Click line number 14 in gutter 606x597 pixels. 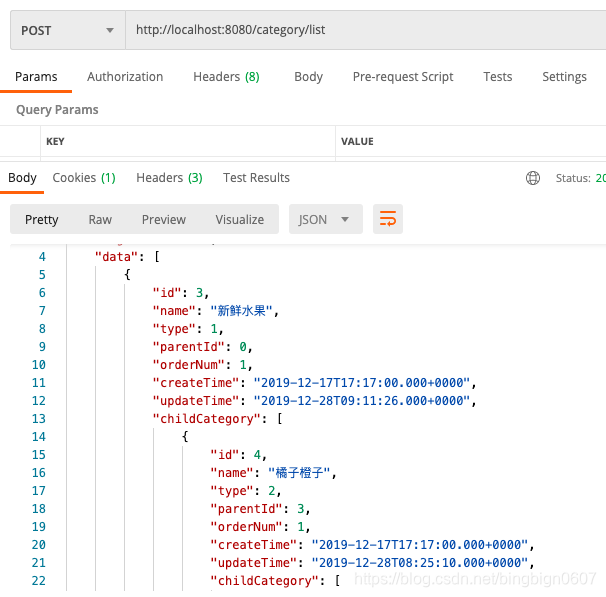pyautogui.click(x=39, y=437)
